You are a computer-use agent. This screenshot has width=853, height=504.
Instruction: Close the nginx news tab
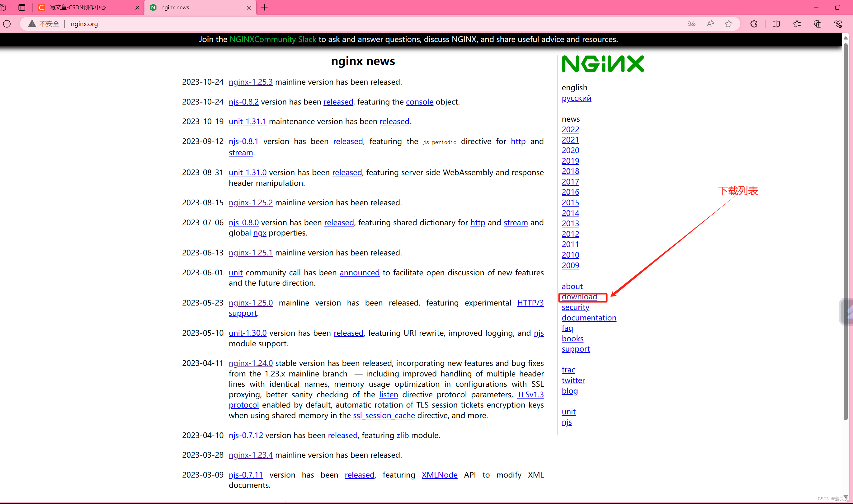tap(249, 7)
